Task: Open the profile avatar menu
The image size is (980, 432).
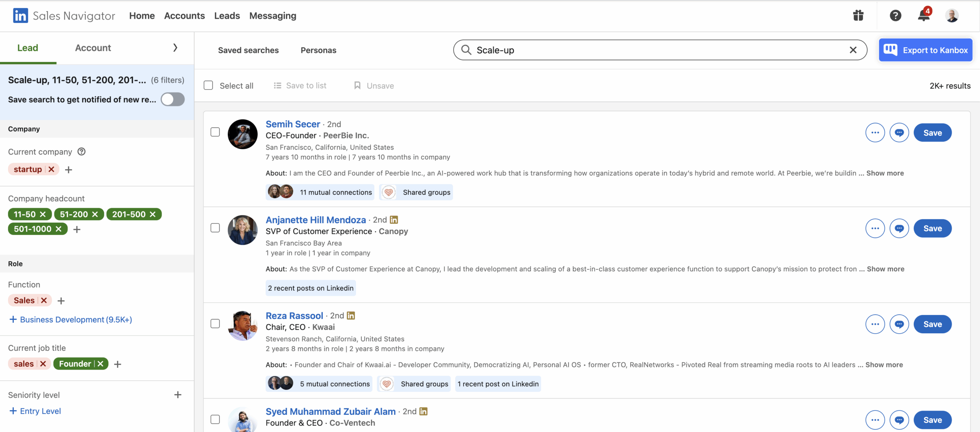Action: coord(952,16)
